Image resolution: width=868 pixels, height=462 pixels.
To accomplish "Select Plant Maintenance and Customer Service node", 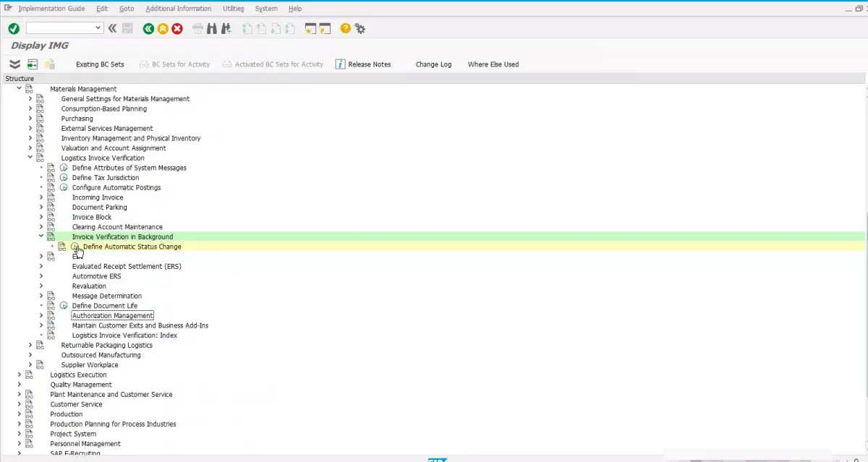I will 111,395.
